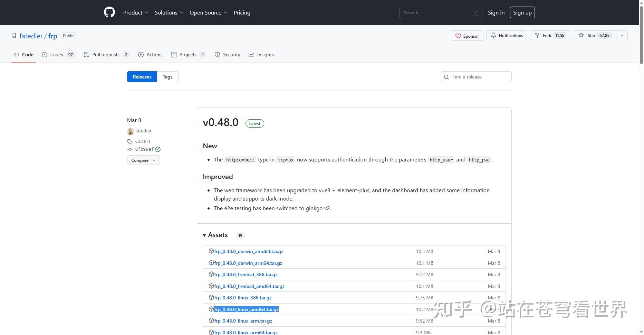The height and width of the screenshot is (335, 644).
Task: Click the heart icon on Sponsor
Action: click(x=458, y=36)
